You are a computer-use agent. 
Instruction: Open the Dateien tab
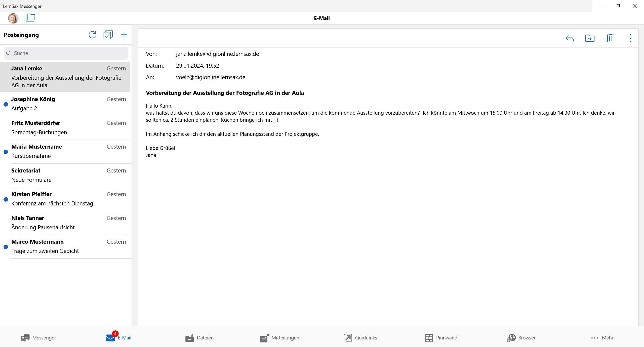[199, 338]
